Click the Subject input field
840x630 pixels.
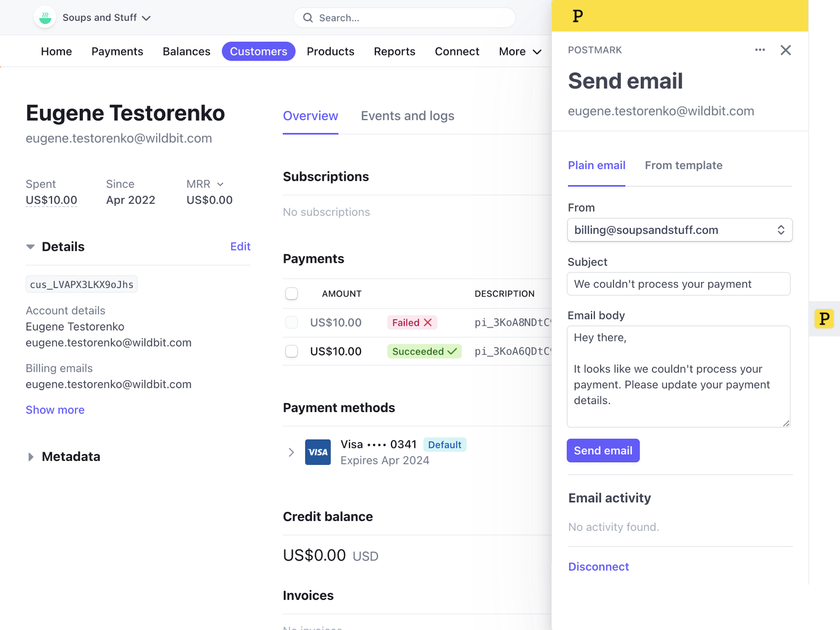pos(679,283)
